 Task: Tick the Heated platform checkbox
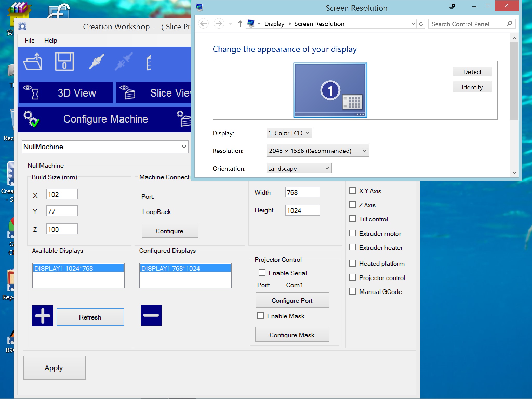point(353,263)
